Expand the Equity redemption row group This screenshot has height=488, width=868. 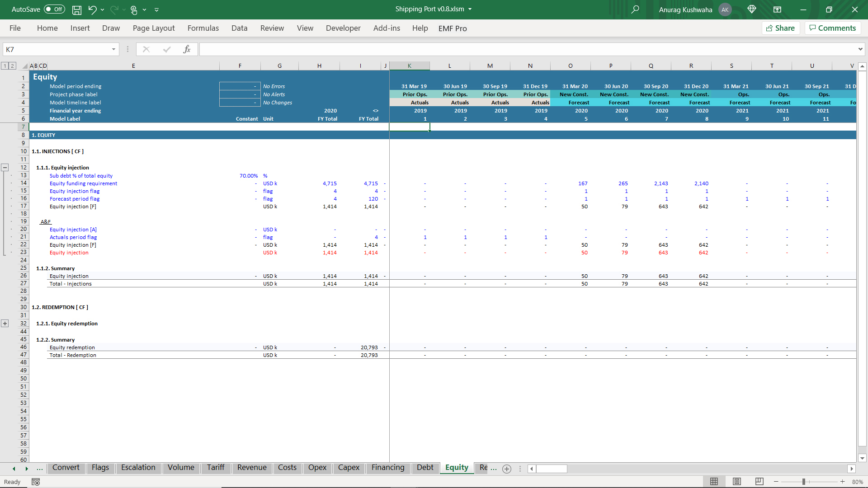(x=5, y=324)
